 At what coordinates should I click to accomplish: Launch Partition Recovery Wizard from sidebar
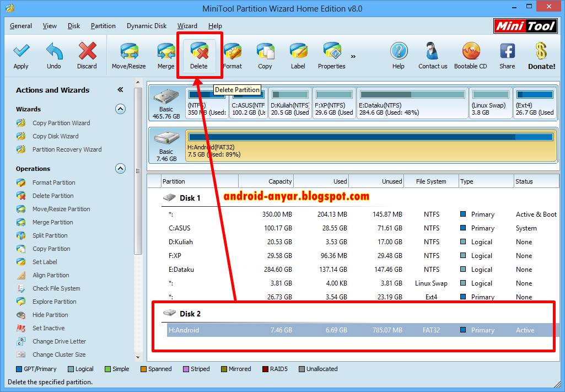[x=67, y=149]
